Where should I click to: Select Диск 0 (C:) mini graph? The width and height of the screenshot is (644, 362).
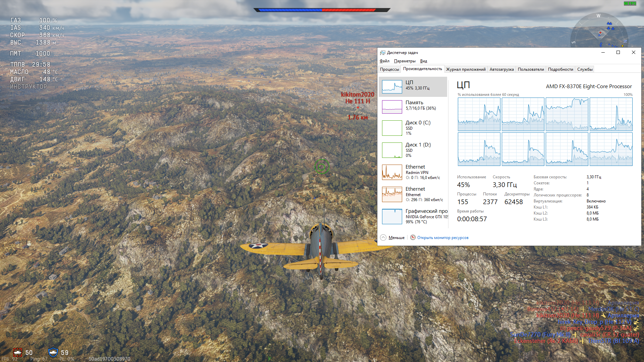pos(392,128)
